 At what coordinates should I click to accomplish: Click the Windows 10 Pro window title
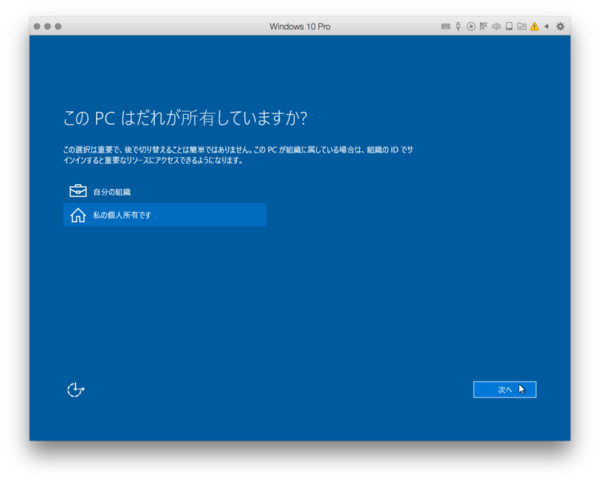[300, 26]
